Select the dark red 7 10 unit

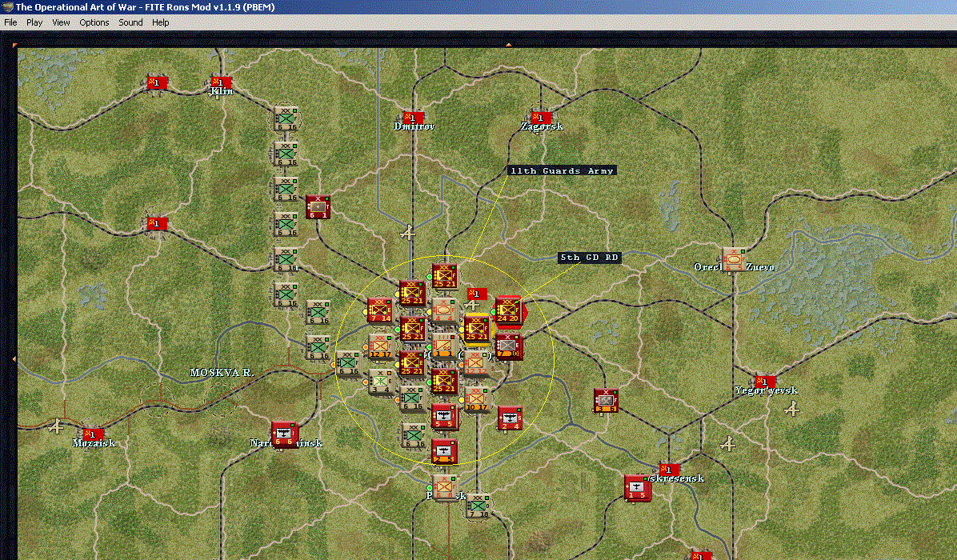[508, 346]
